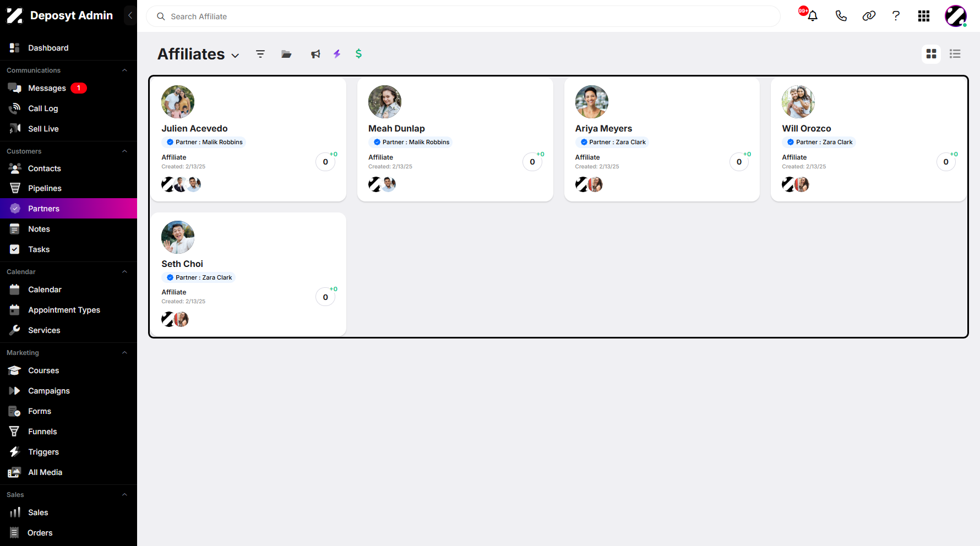This screenshot has height=546, width=980.
Task: Click Seth Choi's profile photo
Action: [178, 237]
